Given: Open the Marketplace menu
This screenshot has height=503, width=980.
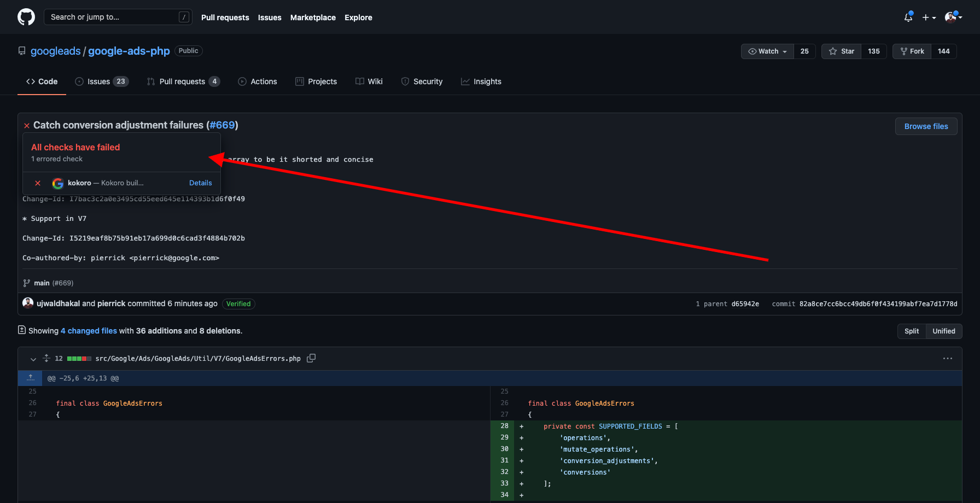Looking at the screenshot, I should point(313,17).
